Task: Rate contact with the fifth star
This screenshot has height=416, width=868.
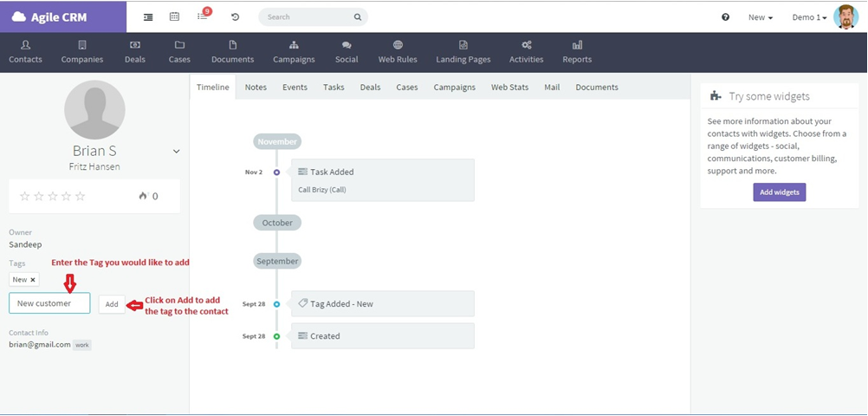Action: pos(81,196)
